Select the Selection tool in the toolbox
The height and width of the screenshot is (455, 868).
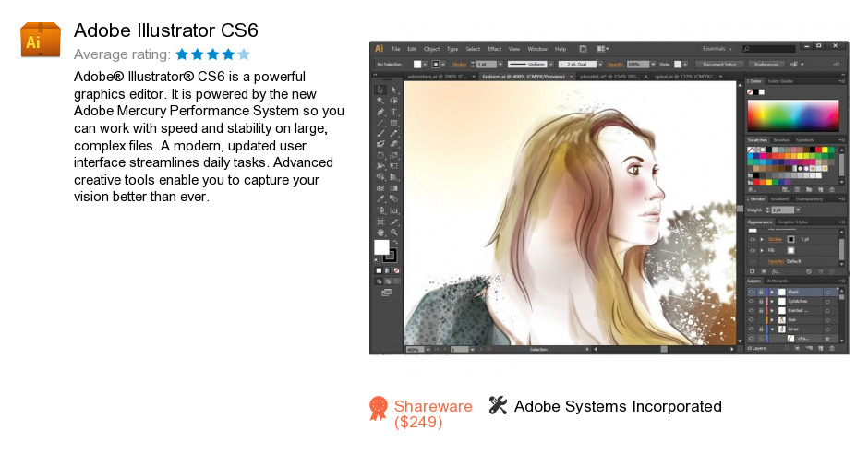(380, 90)
